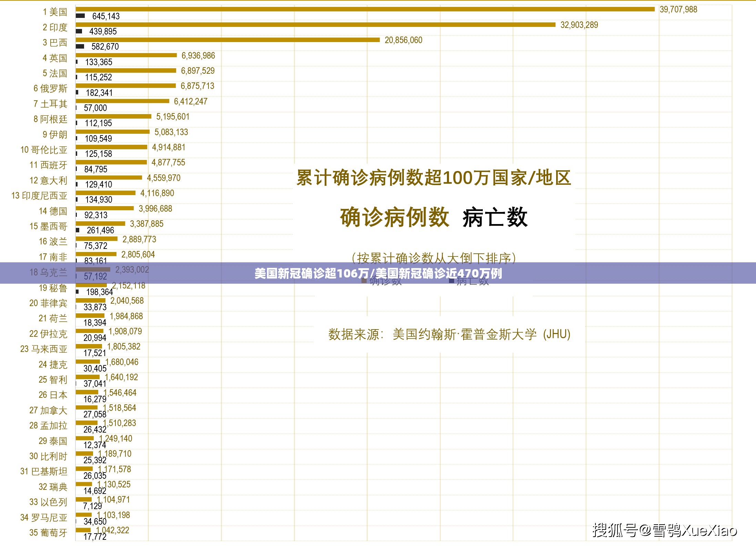Click the value 20,856,060
The height and width of the screenshot is (546, 756).
403,40
